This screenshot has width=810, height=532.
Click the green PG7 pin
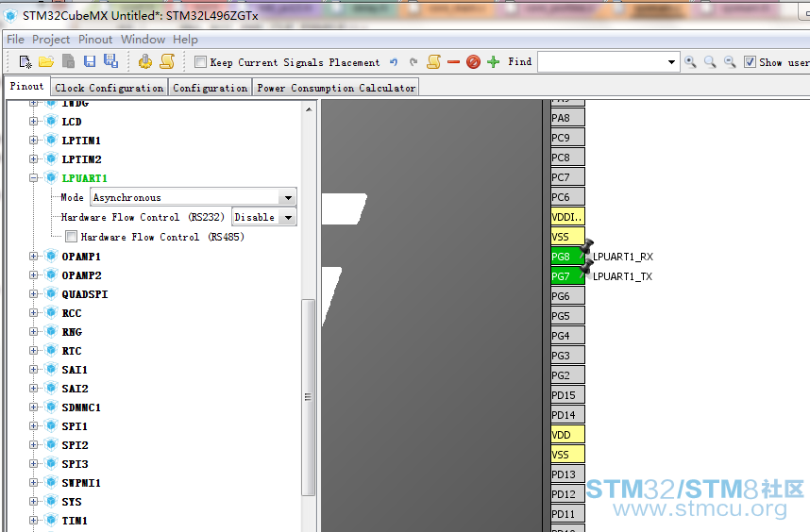pos(567,276)
